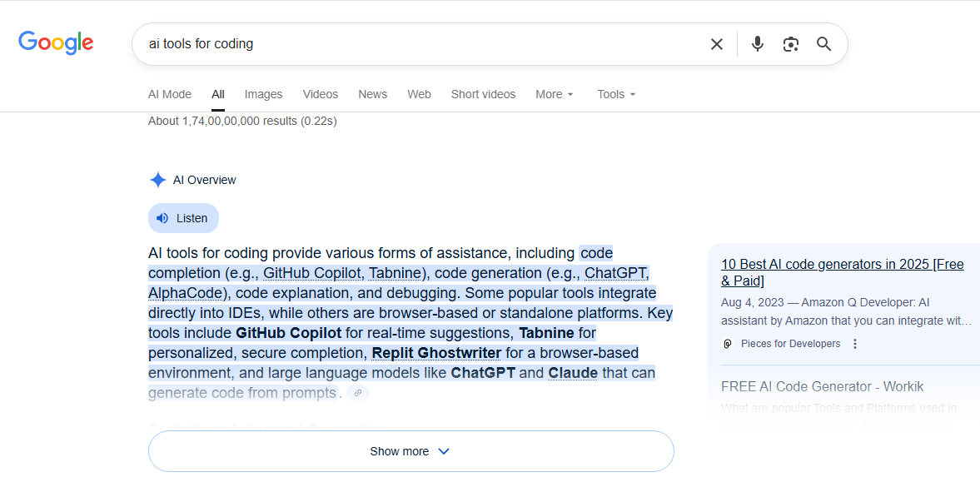980x487 pixels.
Task: Click the search magnifier icon
Action: click(823, 43)
